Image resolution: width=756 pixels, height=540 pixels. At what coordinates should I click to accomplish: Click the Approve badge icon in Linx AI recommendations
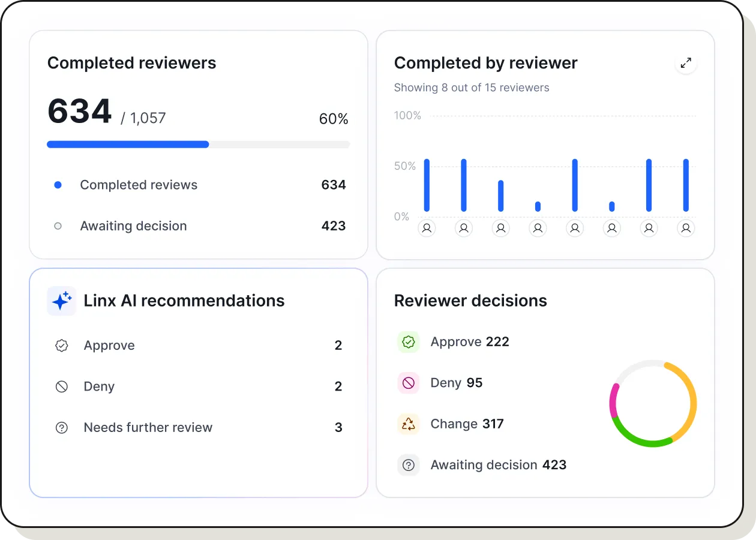point(62,346)
